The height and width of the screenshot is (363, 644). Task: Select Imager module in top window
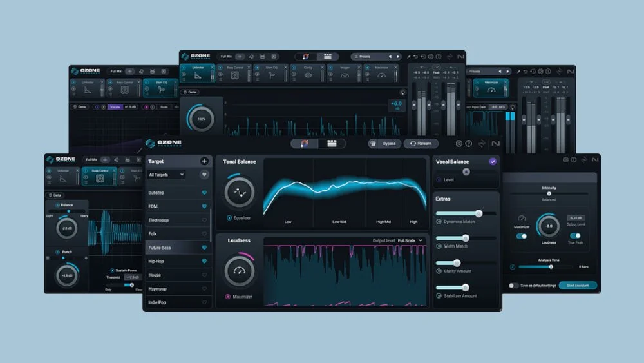click(345, 73)
